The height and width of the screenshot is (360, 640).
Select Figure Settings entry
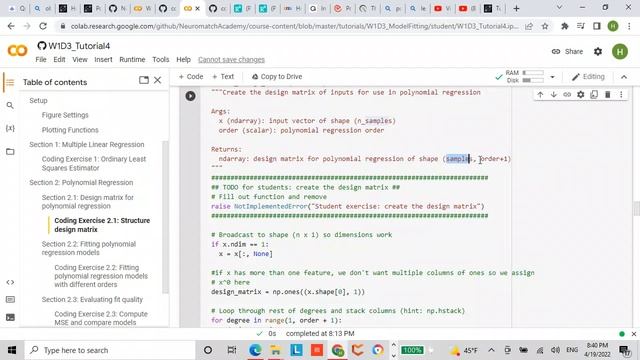tap(65, 115)
